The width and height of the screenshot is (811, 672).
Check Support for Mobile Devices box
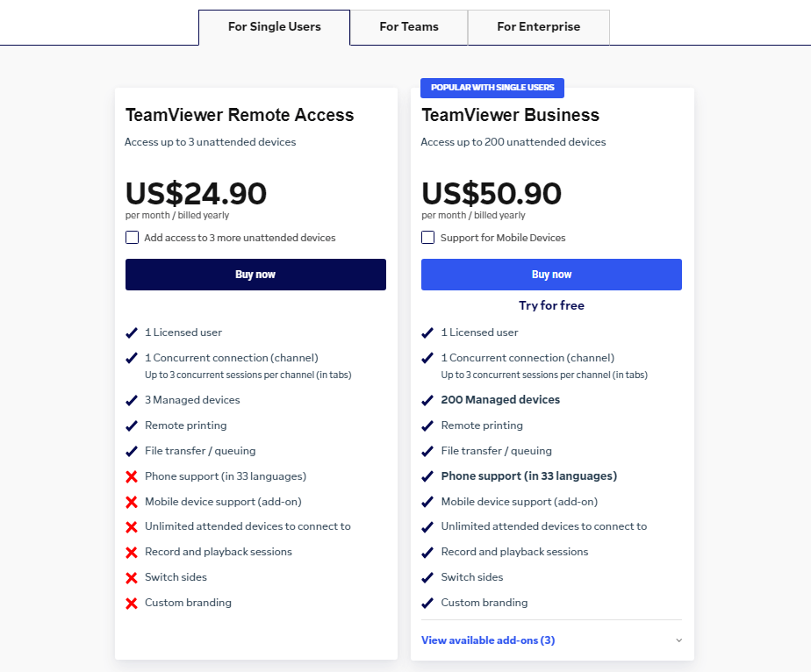point(428,238)
